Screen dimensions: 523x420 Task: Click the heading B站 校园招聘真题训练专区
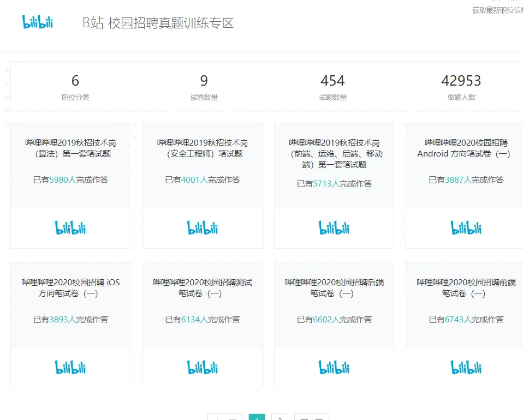click(x=158, y=23)
